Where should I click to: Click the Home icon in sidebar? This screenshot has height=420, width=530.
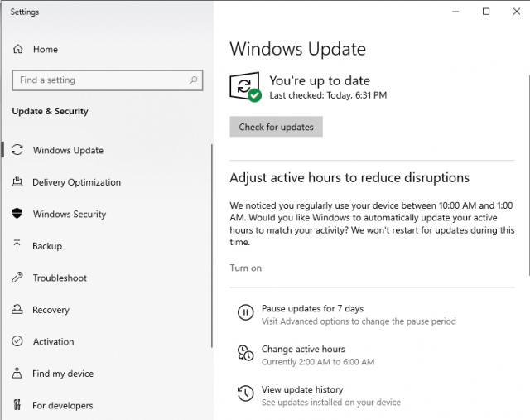(17, 50)
